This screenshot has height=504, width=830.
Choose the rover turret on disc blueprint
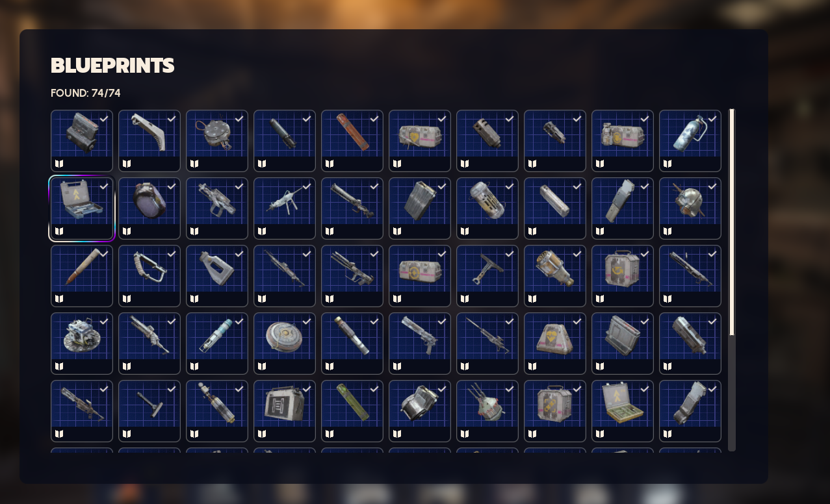(82, 344)
